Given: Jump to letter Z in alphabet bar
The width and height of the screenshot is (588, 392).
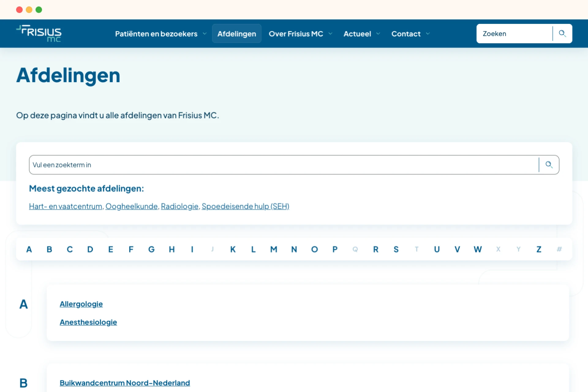Looking at the screenshot, I should [x=539, y=249].
